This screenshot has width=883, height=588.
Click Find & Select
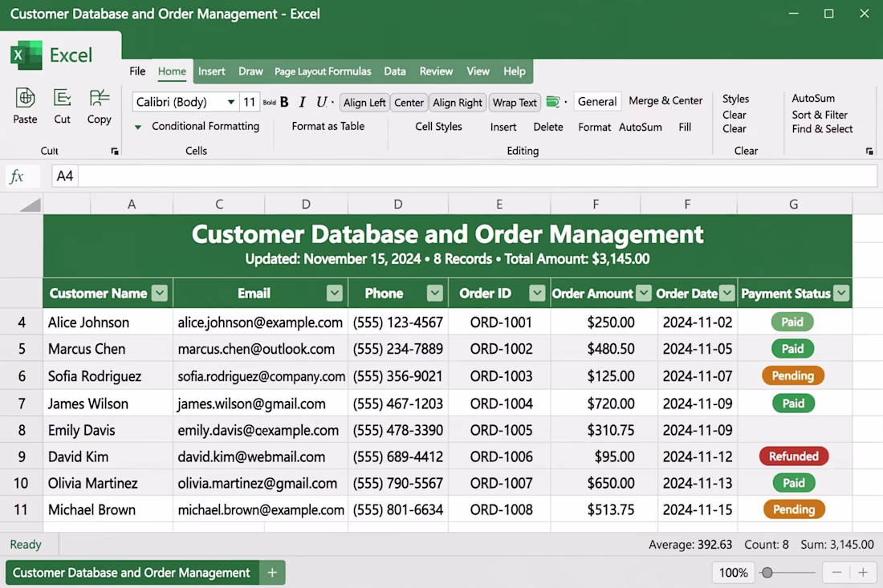[822, 129]
